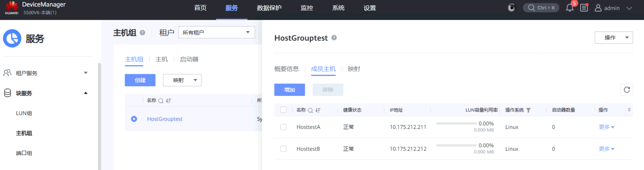Click the refresh icon above host table
The width and height of the screenshot is (644, 170).
(x=627, y=90)
